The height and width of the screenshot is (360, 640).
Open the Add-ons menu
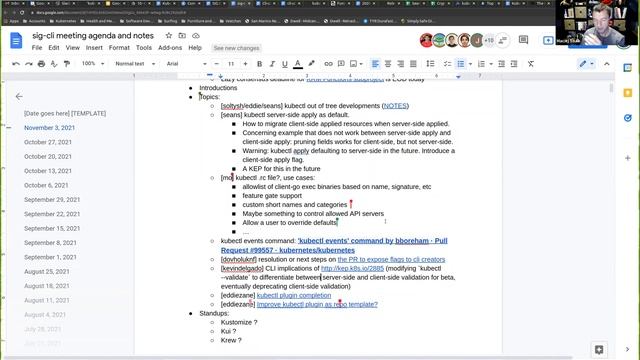click(x=170, y=48)
